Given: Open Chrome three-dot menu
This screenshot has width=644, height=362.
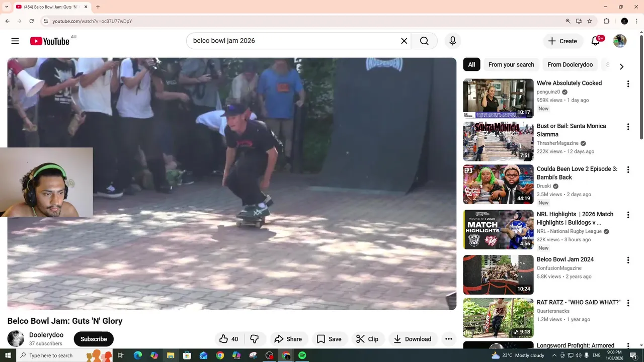Looking at the screenshot, I should [637, 21].
